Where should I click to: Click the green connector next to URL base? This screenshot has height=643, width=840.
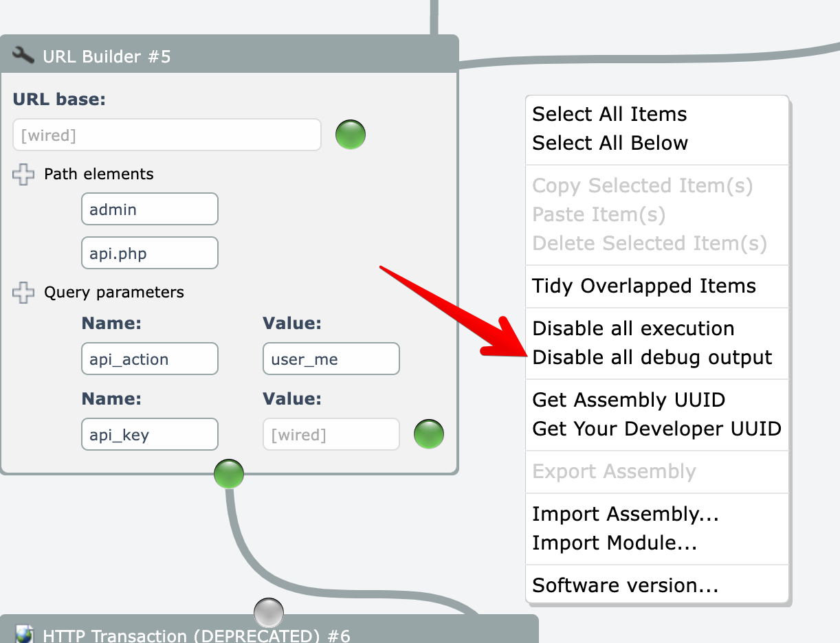(x=351, y=135)
